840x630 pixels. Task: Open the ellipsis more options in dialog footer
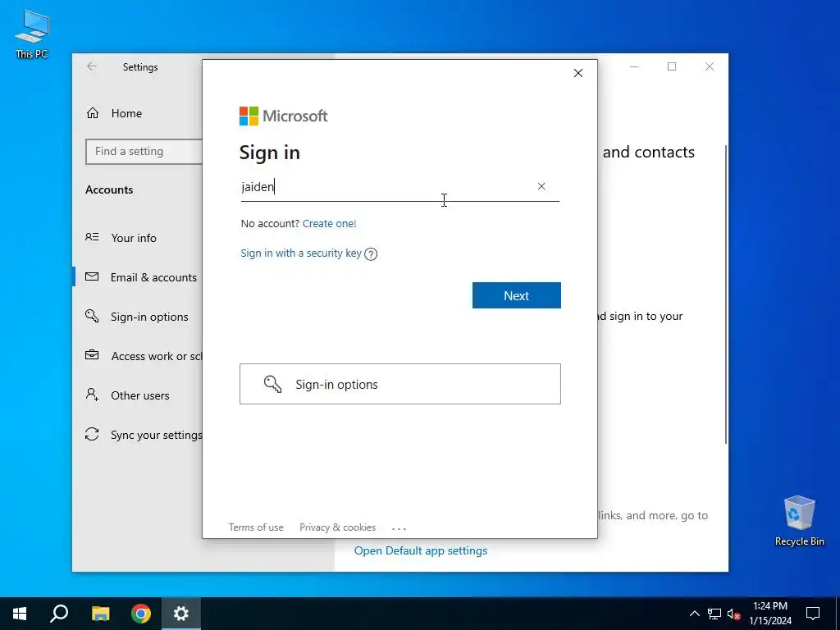[399, 528]
